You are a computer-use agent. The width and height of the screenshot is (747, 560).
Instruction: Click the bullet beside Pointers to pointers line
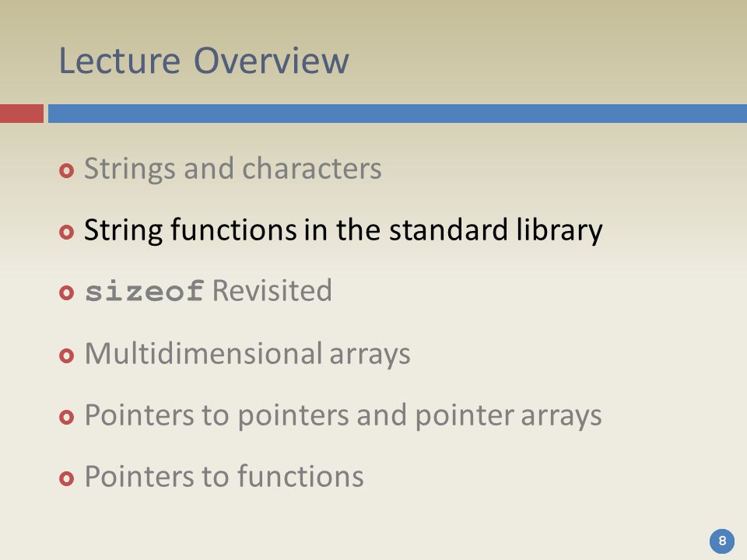tap(67, 417)
